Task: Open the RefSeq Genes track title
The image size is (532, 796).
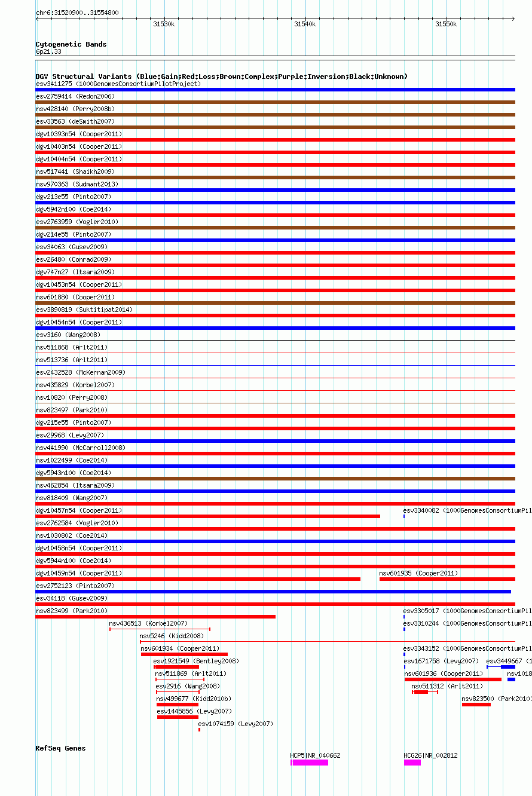Action: pos(60,748)
